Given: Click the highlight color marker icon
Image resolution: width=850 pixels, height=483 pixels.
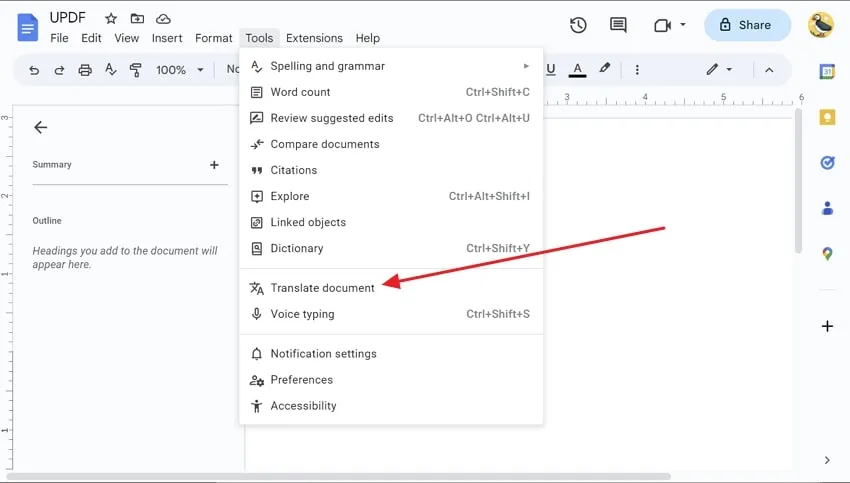Looking at the screenshot, I should coord(604,70).
